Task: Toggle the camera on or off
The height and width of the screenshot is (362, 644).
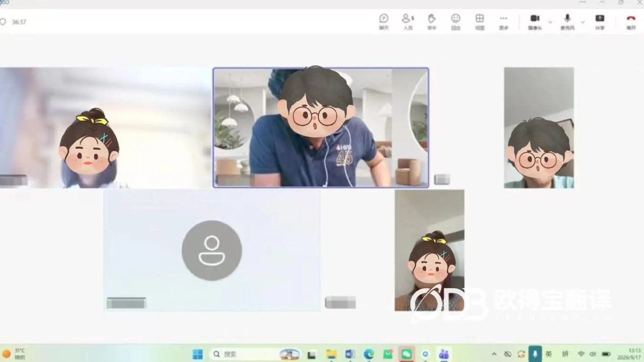Action: [534, 21]
